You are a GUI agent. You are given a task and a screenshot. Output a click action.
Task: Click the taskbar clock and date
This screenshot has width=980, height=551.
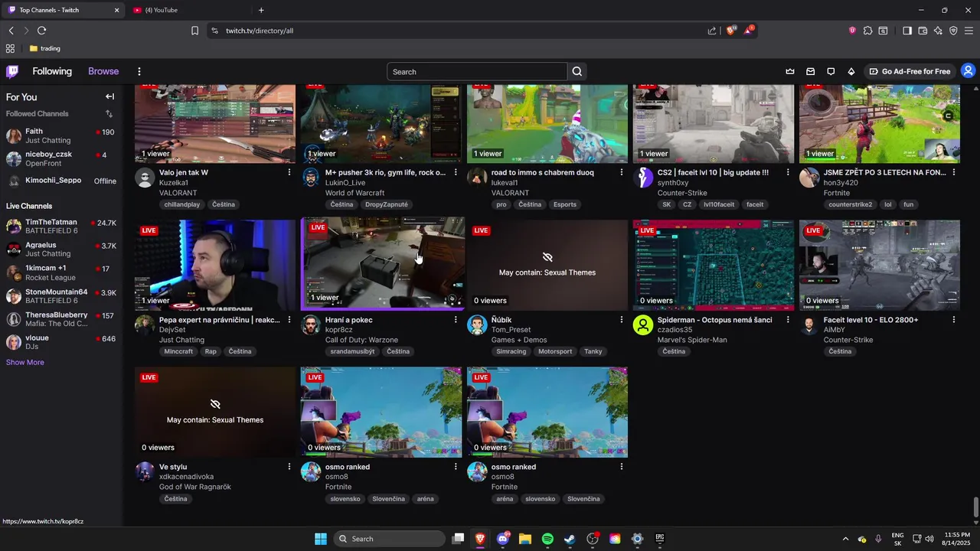click(x=957, y=538)
